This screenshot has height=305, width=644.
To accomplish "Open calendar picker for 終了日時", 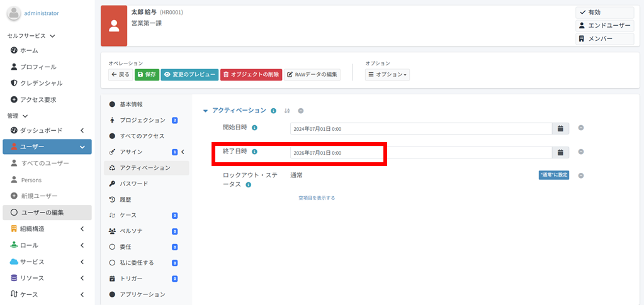I will [x=560, y=152].
